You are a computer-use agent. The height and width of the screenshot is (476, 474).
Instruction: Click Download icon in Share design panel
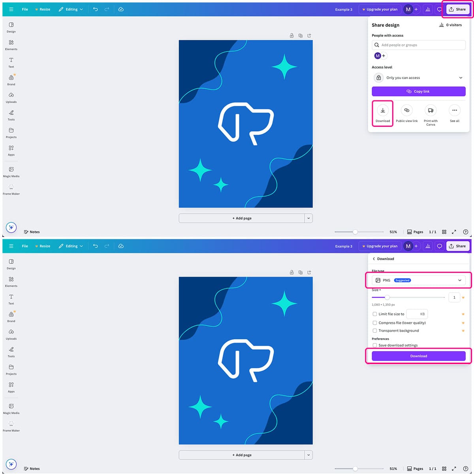[x=383, y=110]
